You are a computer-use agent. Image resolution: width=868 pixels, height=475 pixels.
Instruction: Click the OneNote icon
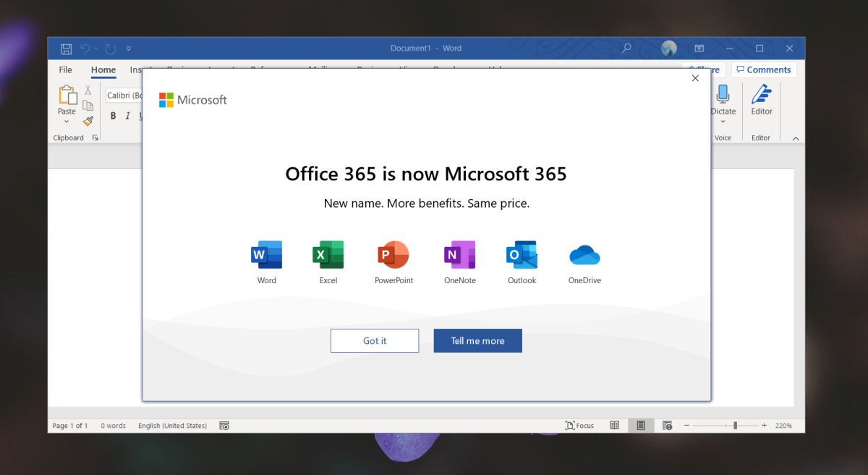(459, 254)
